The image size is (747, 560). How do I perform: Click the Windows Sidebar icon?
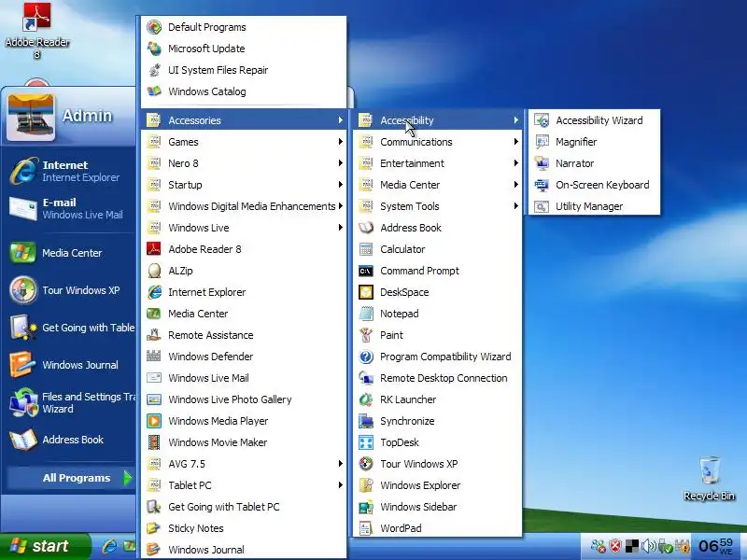366,507
